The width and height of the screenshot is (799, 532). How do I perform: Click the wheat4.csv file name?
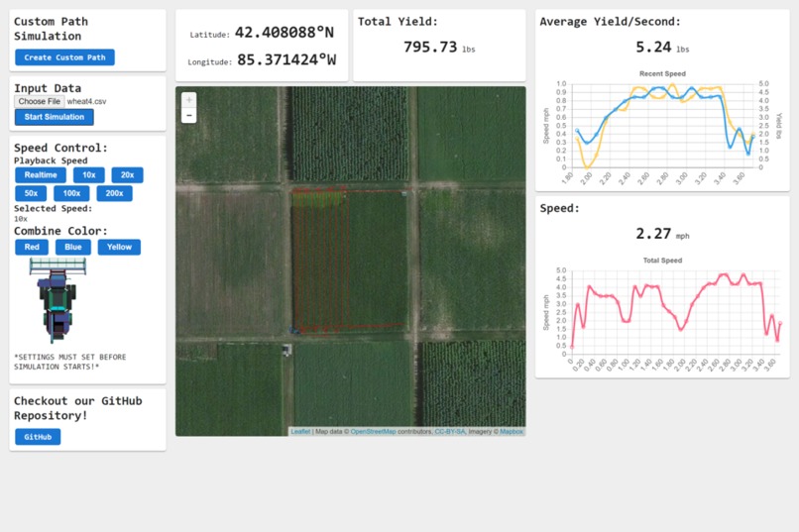click(86, 101)
